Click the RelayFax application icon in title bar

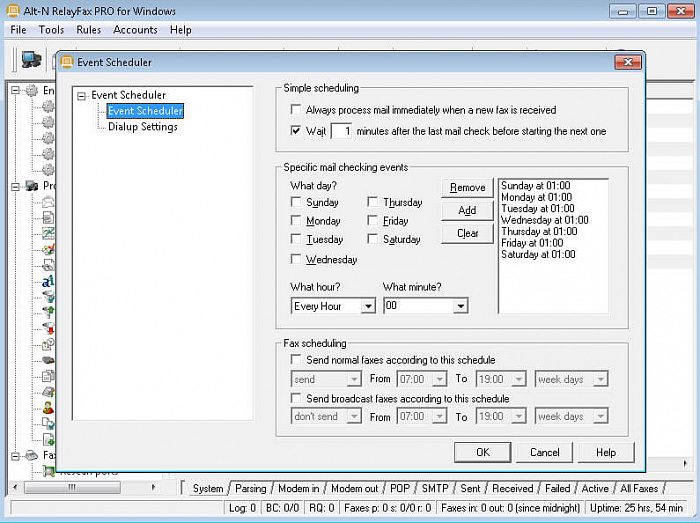click(x=13, y=11)
